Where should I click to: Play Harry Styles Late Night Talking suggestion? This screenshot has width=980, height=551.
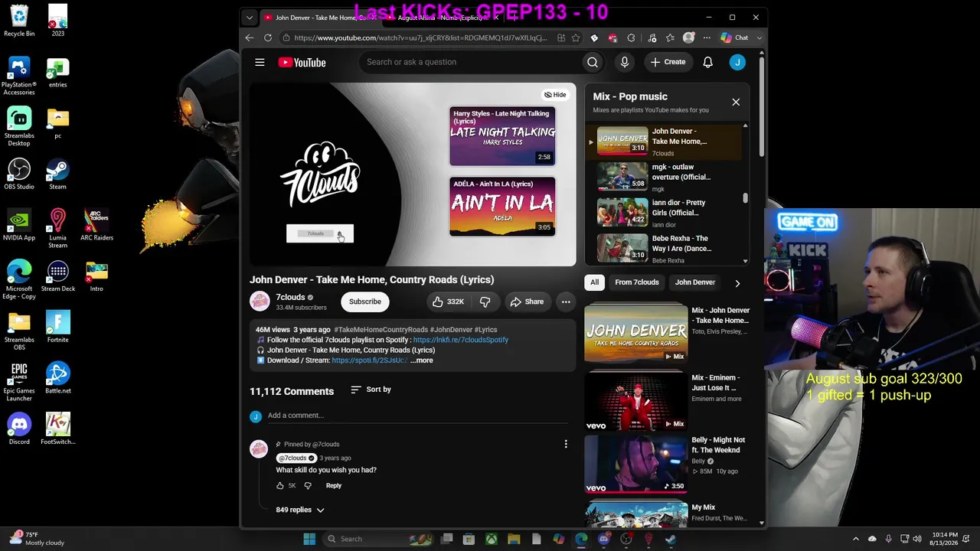(502, 136)
